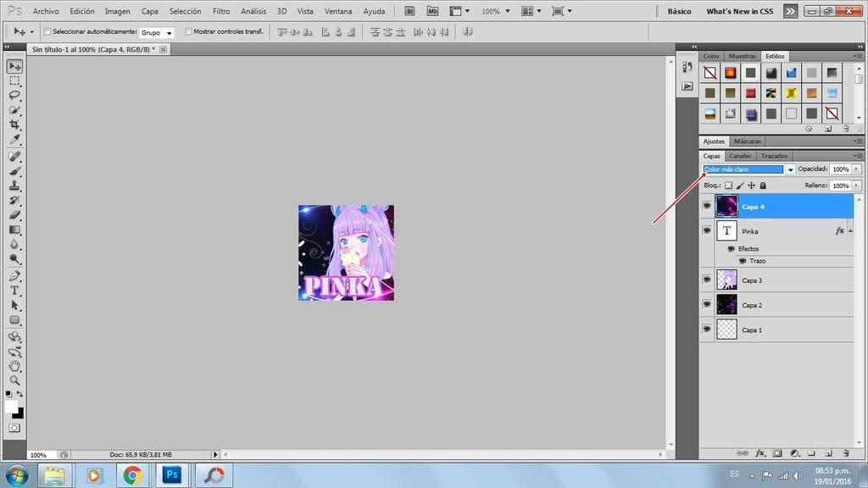
Task: Select the Rectangle shape tool
Action: 14,319
